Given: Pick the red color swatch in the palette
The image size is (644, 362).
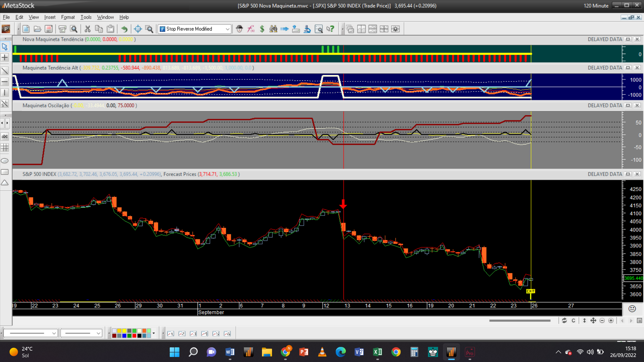Looking at the screenshot, I should click(134, 336).
